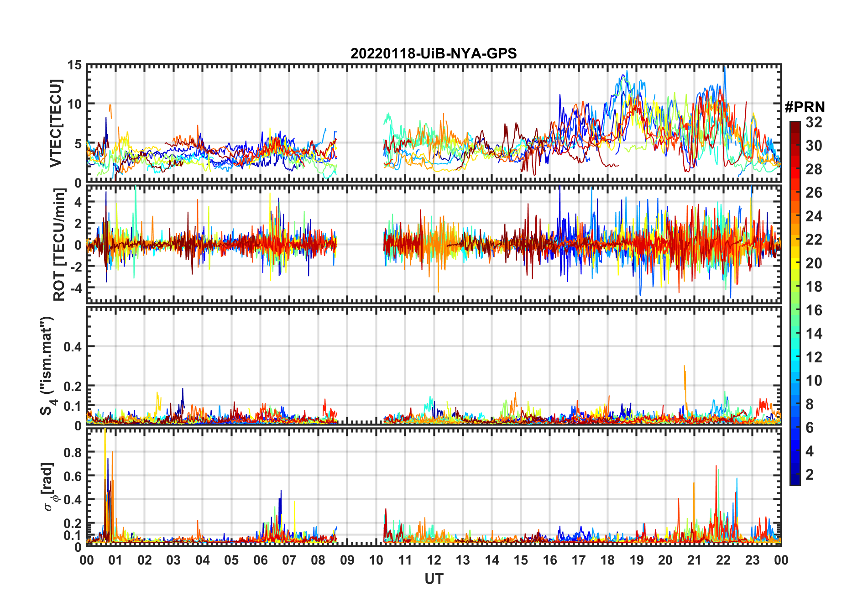This screenshot has height=607, width=868.
Task: Click colorbar tick label 2
Action: point(810,475)
